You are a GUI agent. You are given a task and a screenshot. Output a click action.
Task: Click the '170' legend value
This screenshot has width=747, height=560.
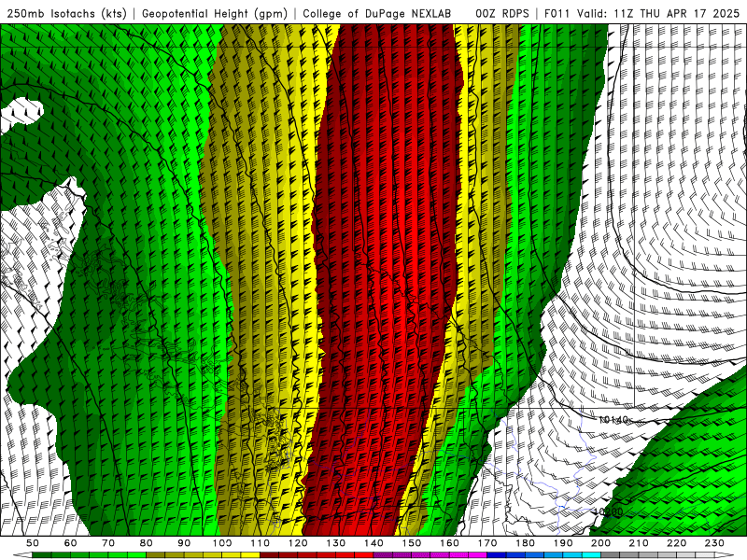click(x=487, y=543)
